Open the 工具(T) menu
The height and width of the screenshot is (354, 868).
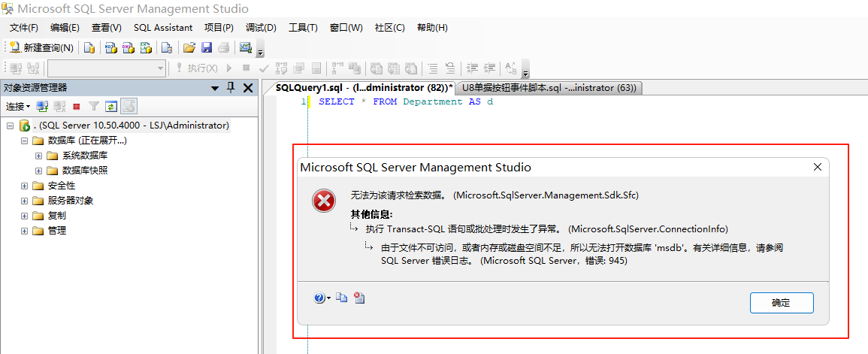303,28
